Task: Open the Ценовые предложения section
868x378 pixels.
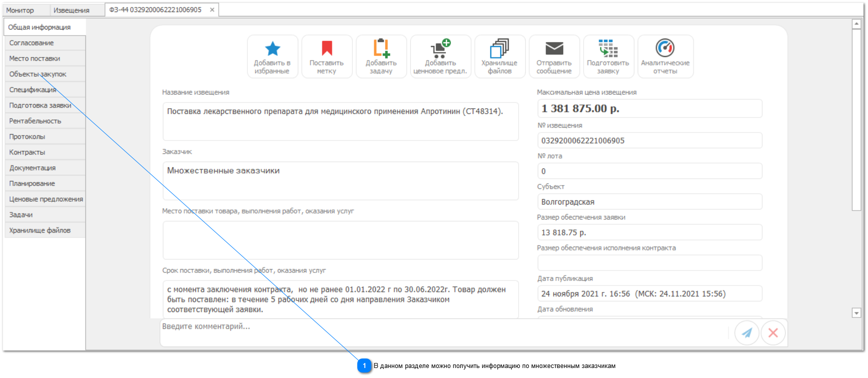Action: click(x=45, y=199)
